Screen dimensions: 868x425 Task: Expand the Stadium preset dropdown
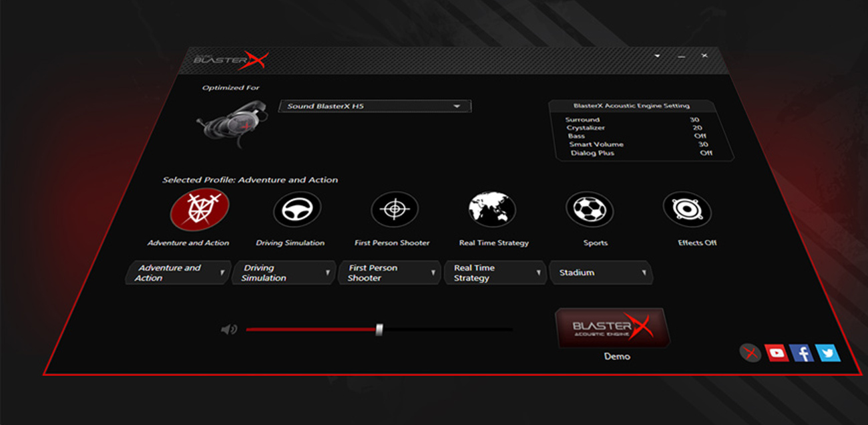tap(601, 273)
